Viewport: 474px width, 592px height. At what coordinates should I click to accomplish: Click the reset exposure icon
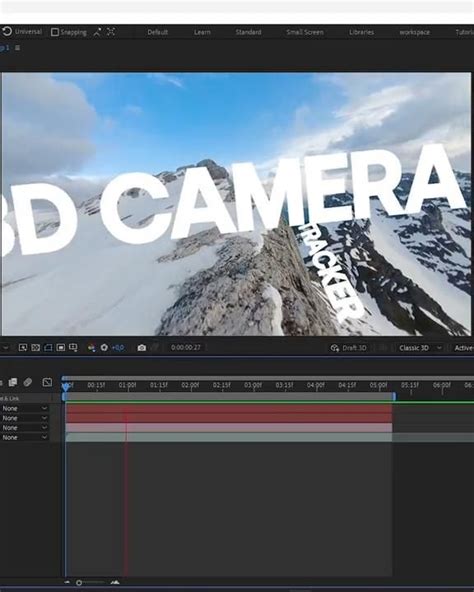point(104,347)
